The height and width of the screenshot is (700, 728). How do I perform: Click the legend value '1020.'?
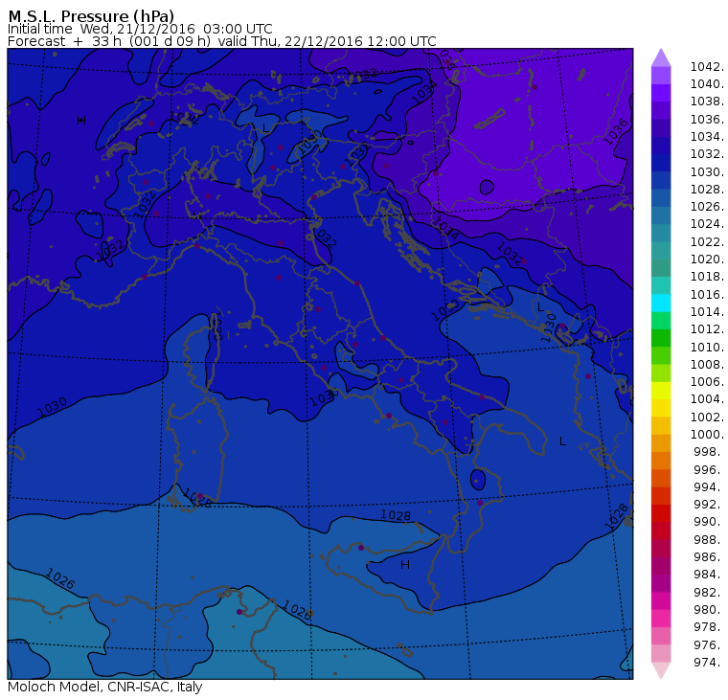coord(707,260)
